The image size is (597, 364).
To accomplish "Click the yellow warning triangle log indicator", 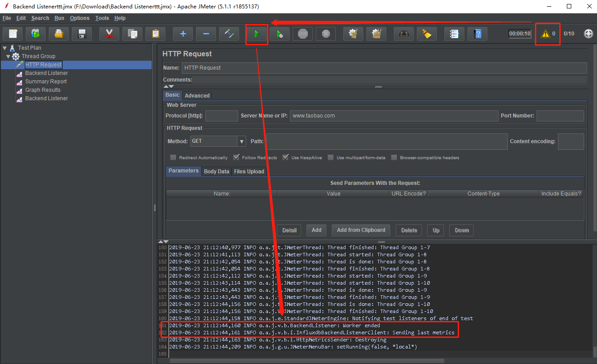I will coord(545,34).
